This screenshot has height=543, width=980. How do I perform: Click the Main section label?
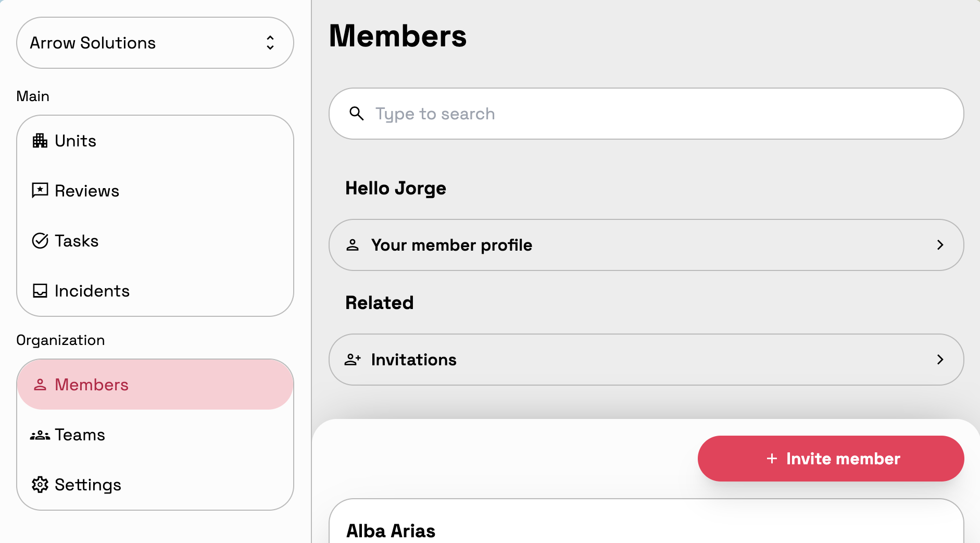click(x=33, y=96)
